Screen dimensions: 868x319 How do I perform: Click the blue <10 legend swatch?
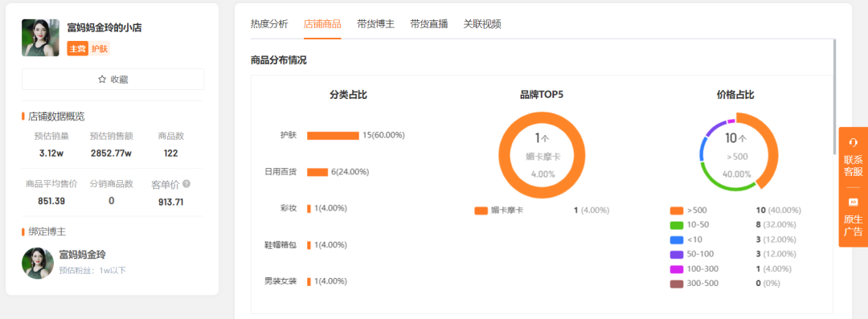click(x=677, y=239)
